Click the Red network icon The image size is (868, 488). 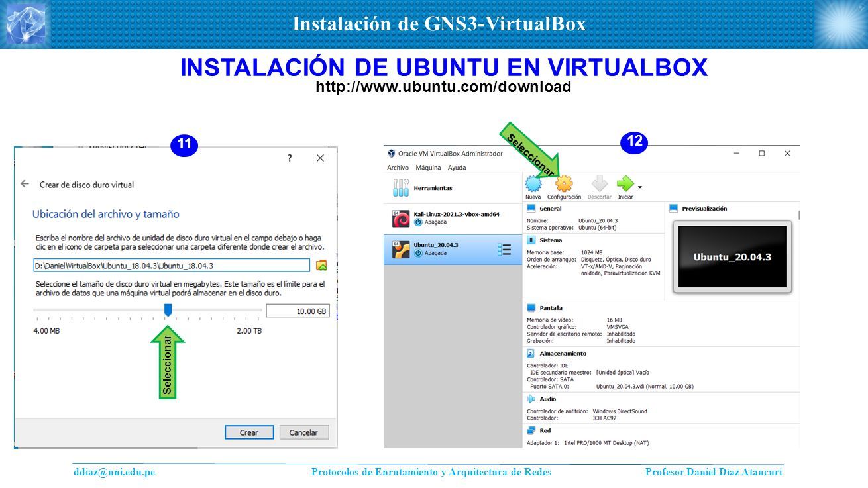point(531,431)
